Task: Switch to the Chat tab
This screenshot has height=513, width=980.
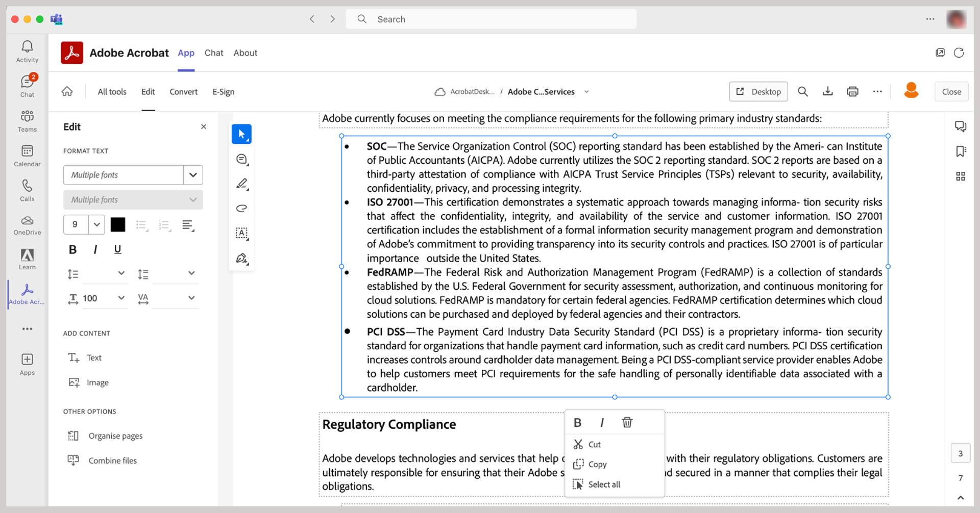Action: (214, 53)
